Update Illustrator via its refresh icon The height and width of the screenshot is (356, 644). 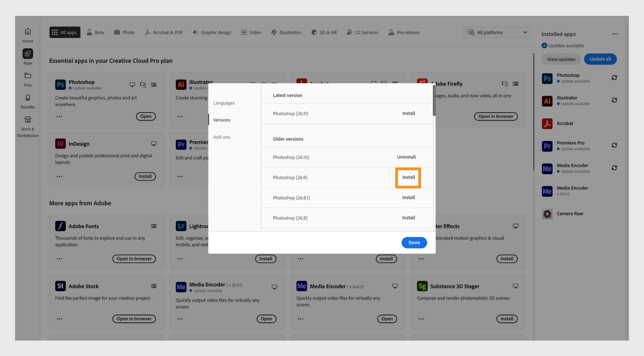[x=614, y=100]
